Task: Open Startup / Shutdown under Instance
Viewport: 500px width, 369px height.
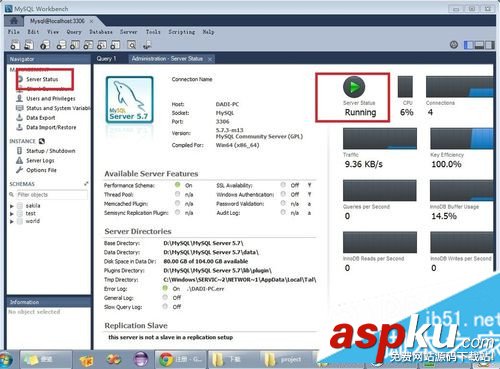Action: click(51, 151)
